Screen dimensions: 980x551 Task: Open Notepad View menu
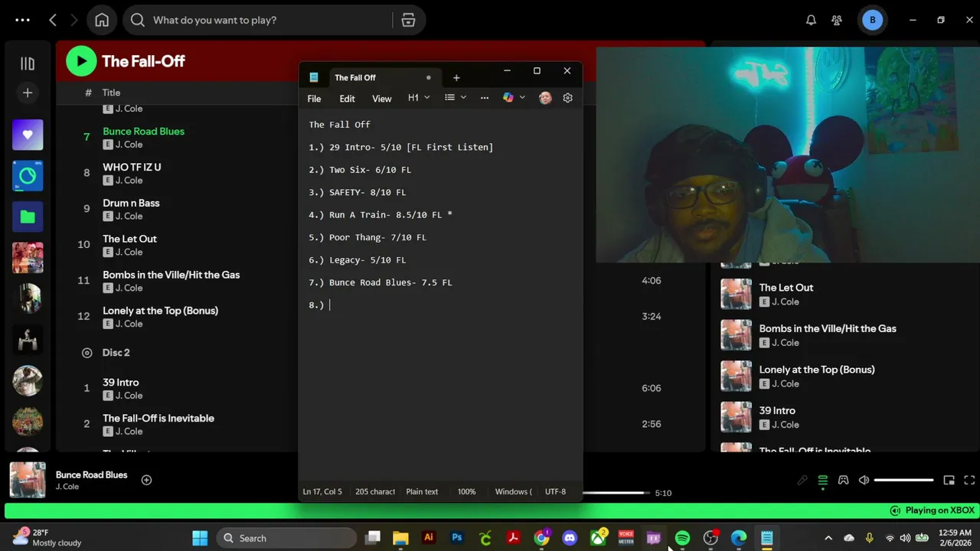(x=381, y=99)
